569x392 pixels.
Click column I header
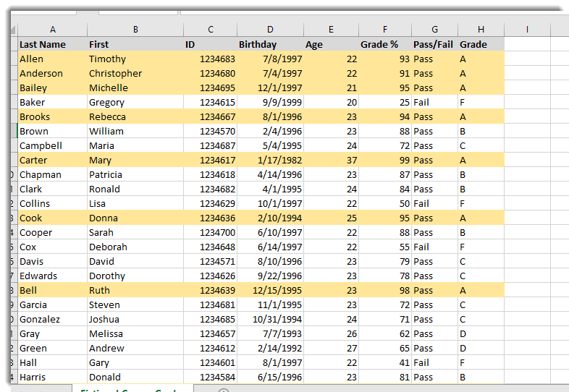(526, 30)
